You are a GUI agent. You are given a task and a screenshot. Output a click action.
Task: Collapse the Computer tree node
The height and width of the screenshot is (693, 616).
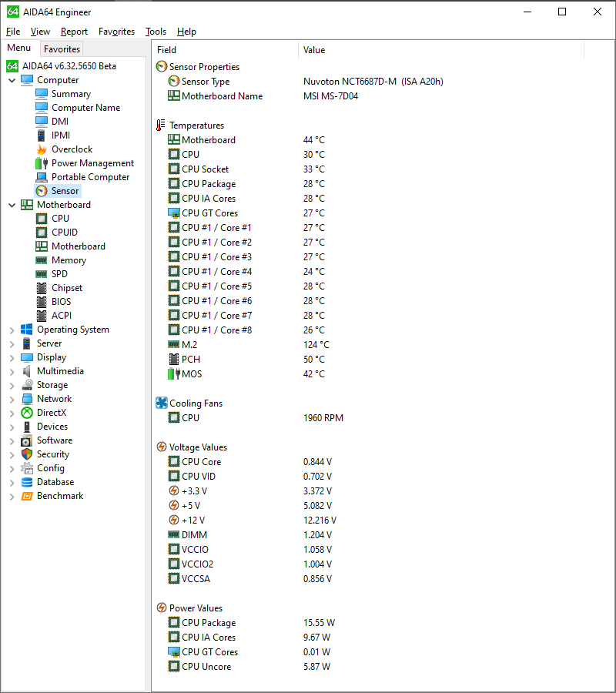point(12,80)
